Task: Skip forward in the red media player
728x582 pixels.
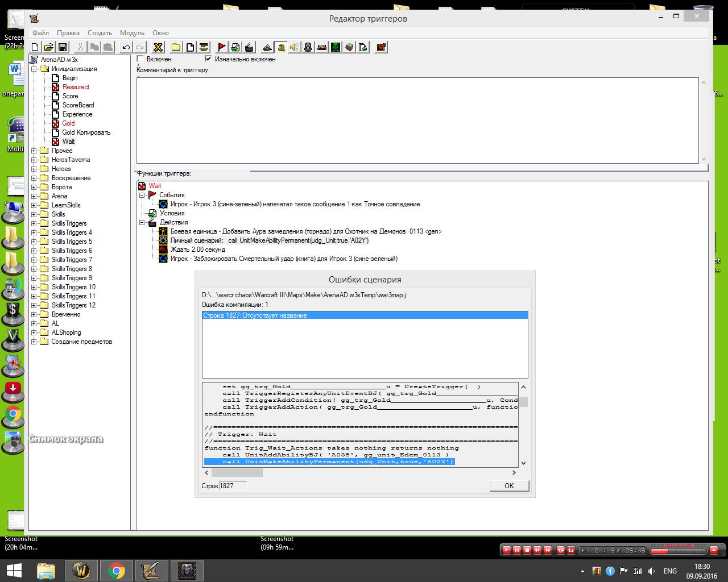Action: (x=548, y=550)
